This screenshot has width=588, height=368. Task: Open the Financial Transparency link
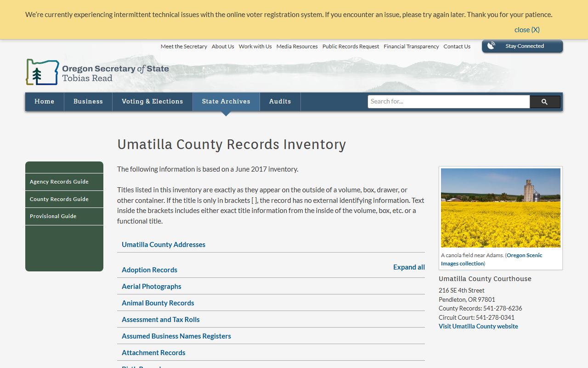pos(412,46)
